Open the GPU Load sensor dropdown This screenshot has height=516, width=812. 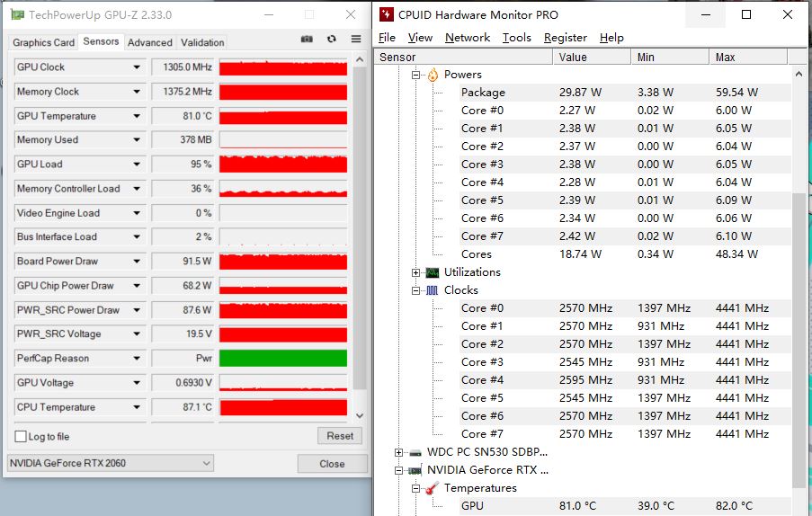[x=137, y=165]
